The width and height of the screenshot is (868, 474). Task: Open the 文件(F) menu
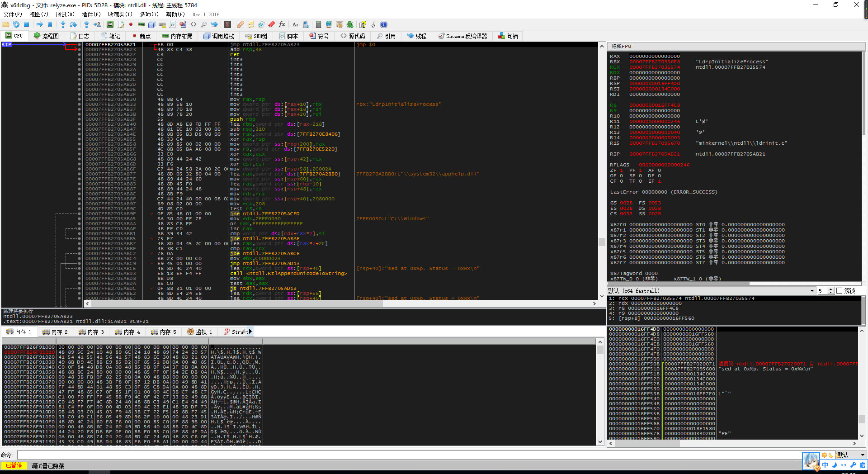(x=12, y=14)
